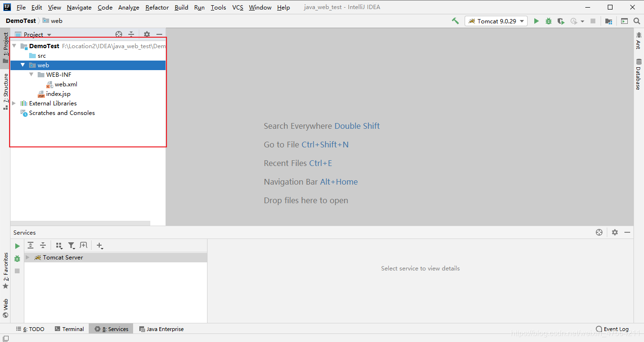Collapse all services in Services toolbar

(x=43, y=245)
